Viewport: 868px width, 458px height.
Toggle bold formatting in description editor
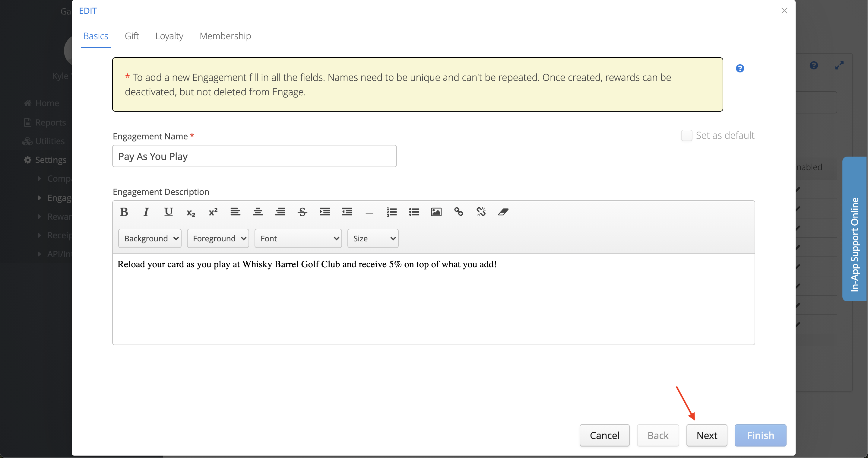click(x=124, y=212)
